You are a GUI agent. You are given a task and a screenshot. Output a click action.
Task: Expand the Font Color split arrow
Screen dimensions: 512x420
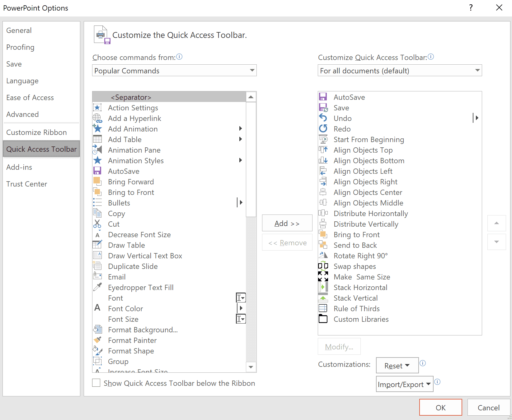[x=240, y=308]
